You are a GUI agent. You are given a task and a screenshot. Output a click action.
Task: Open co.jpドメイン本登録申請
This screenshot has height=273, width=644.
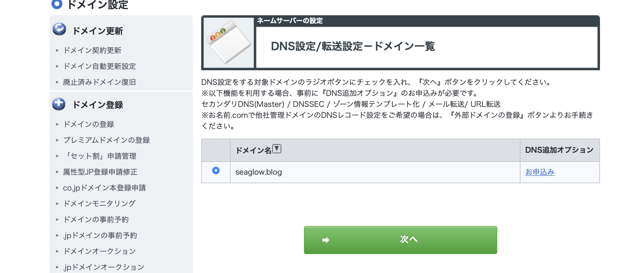pos(104,188)
